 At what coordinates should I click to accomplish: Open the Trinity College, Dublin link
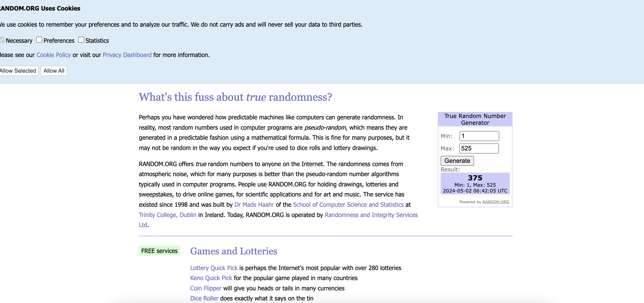pyautogui.click(x=167, y=215)
